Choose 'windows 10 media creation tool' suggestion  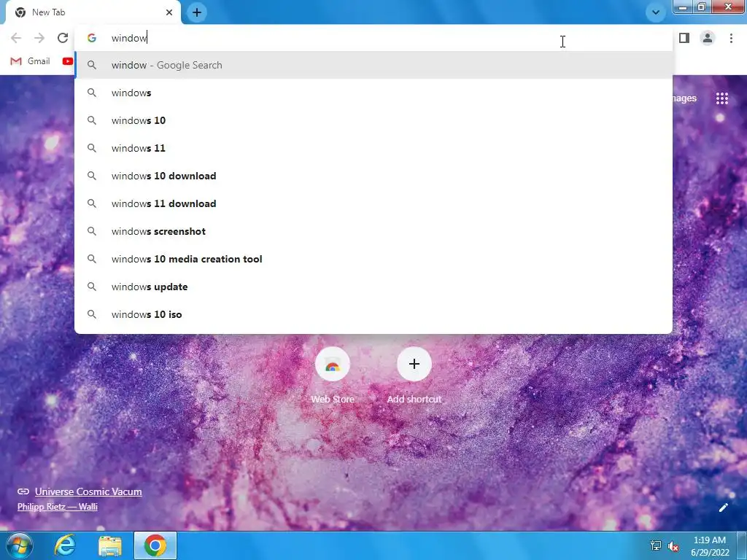click(373, 259)
